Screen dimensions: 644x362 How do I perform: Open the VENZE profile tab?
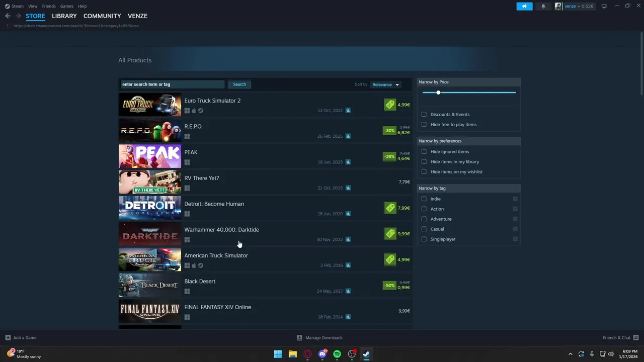point(137,16)
